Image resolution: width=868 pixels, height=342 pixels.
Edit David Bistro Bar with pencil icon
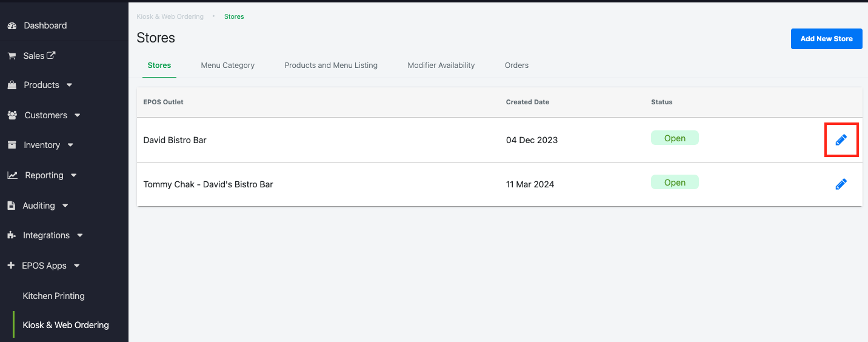841,140
